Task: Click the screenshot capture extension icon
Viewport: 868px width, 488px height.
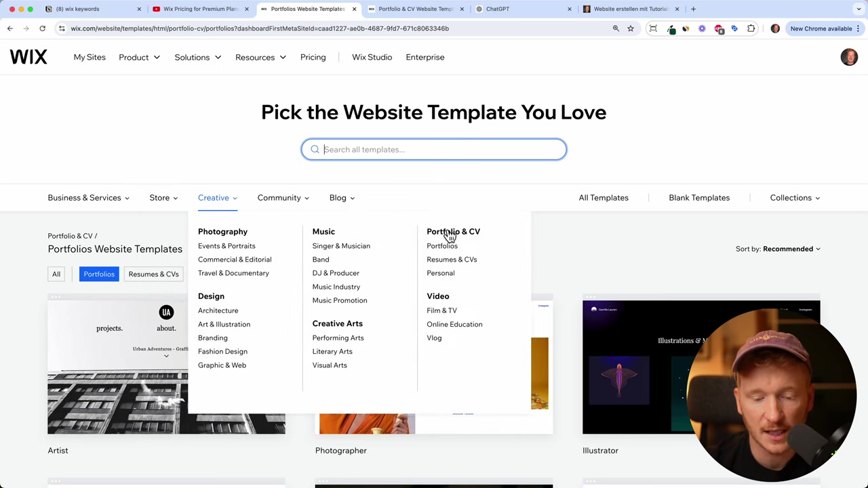Action: coord(653,28)
